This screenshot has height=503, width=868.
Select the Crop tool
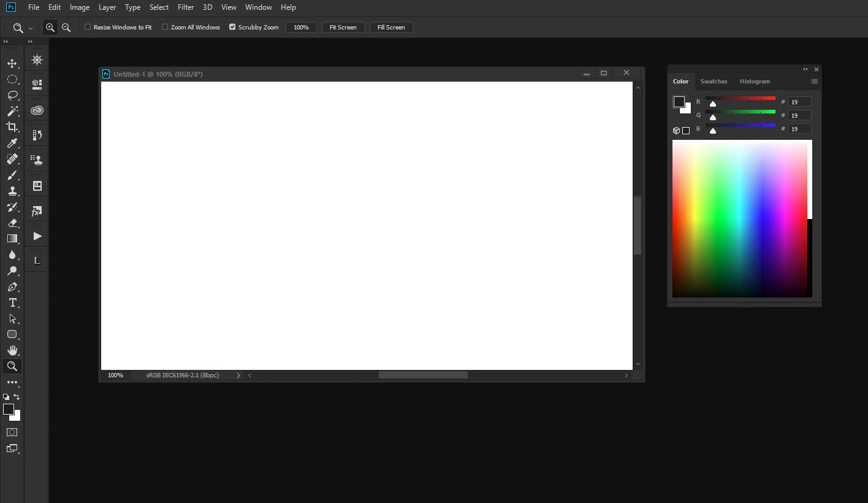pos(12,127)
